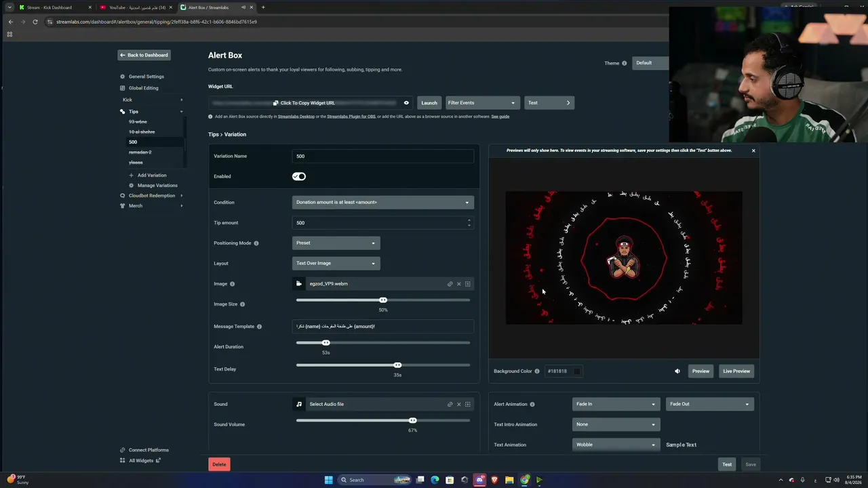Open the media gallery grid for Sound
The height and width of the screenshot is (488, 868).
467,405
